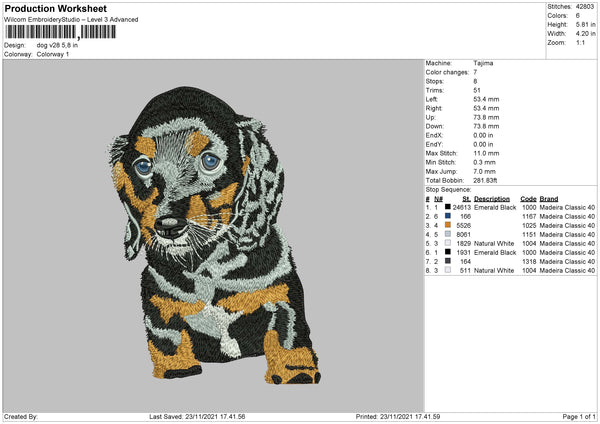
Task: Click the EndX value 0.00 in
Action: (x=483, y=135)
